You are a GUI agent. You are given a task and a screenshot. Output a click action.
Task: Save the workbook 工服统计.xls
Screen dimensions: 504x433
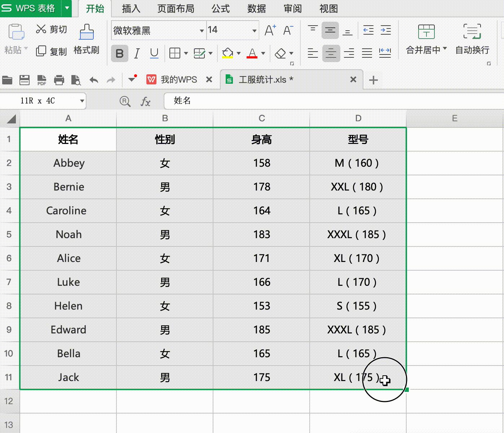point(24,80)
